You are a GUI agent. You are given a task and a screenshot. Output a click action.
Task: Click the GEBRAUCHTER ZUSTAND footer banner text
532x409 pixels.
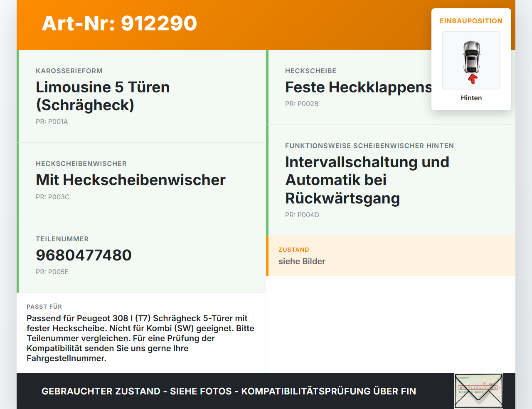[229, 391]
